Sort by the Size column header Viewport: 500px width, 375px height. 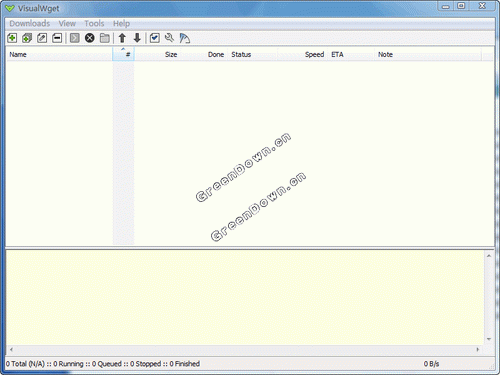(x=157, y=54)
